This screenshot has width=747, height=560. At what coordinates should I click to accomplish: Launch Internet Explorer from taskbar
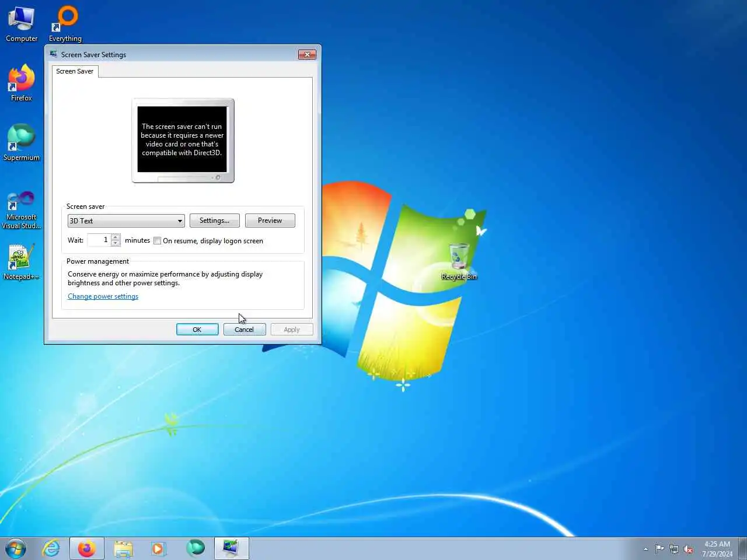pos(51,549)
